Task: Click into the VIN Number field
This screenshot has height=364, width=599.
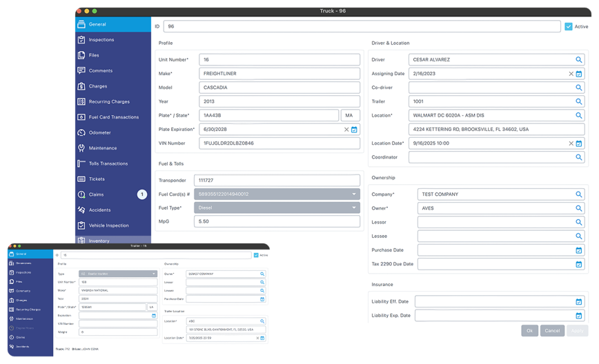Action: click(x=279, y=143)
